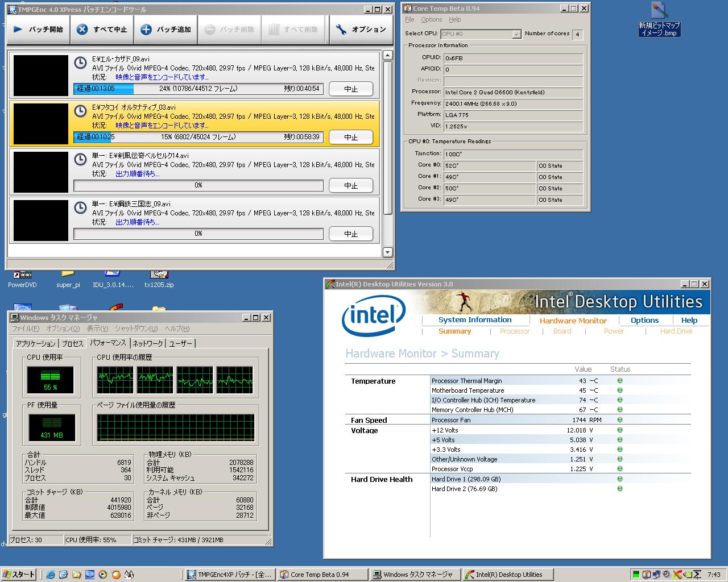Screen dimensions: 728x582
Task: Click the green status icon for Processor Thermal Margin
Action: pyautogui.click(x=620, y=381)
